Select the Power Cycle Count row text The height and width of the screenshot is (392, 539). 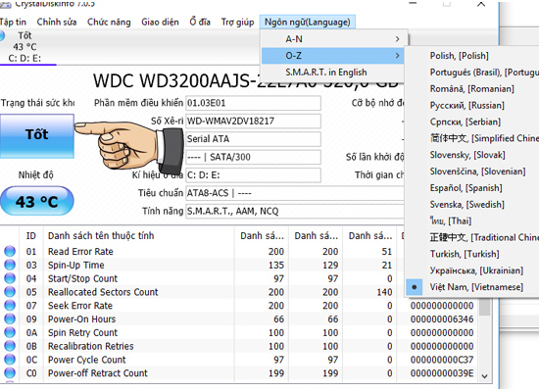86,360
